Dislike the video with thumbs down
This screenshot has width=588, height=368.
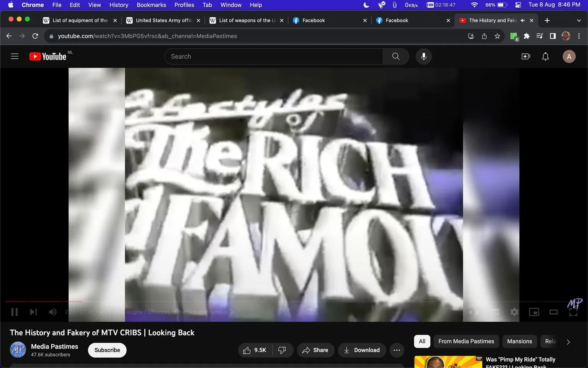coord(282,350)
